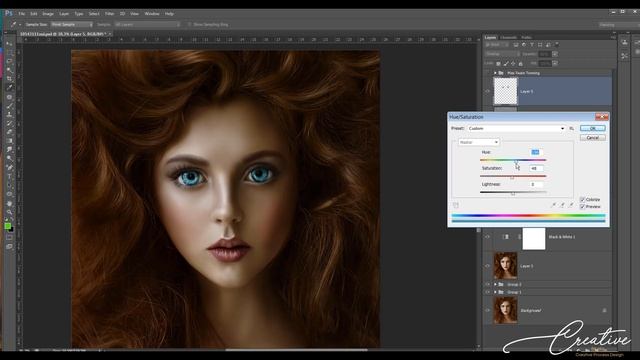Expand the Group 1 folder

point(495,292)
